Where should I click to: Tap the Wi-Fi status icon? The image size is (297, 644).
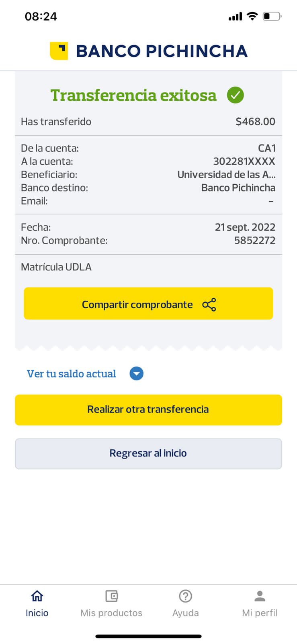[x=252, y=16]
